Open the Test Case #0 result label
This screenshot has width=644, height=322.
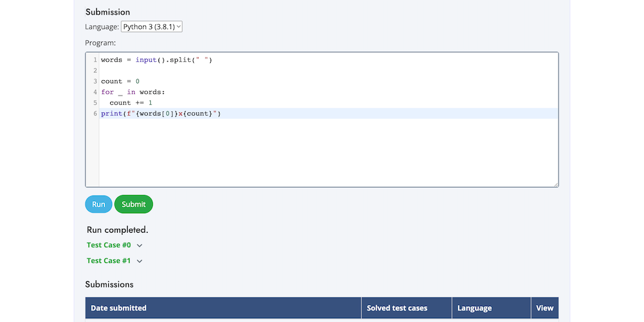tap(109, 245)
